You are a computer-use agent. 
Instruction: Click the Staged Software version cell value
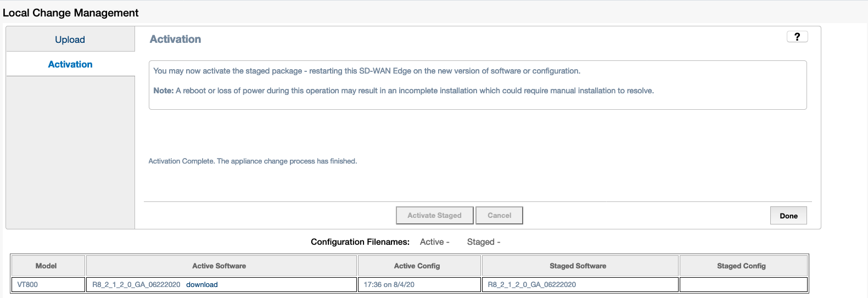pos(532,285)
